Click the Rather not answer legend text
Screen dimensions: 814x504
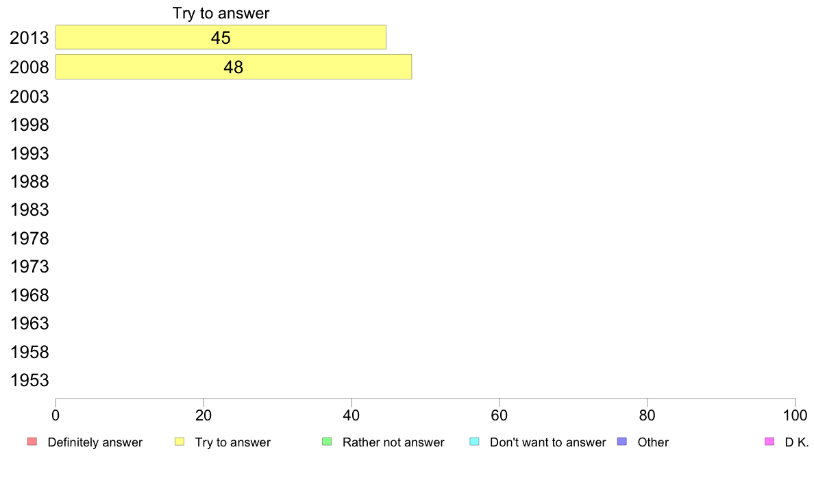(x=393, y=442)
